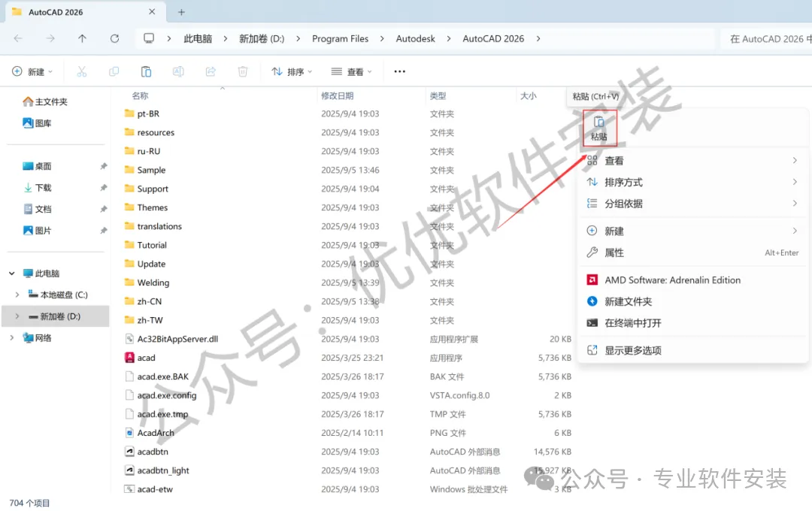Refresh the current folder

coord(114,38)
